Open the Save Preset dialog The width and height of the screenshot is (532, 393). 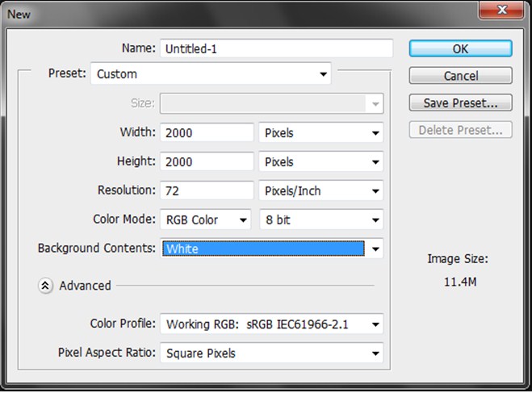460,102
